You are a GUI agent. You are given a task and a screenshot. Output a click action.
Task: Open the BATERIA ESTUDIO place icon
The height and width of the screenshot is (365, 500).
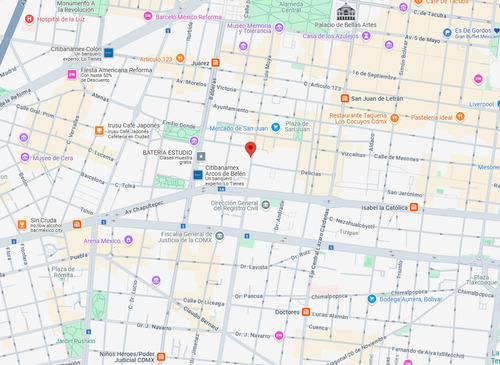tap(201, 156)
